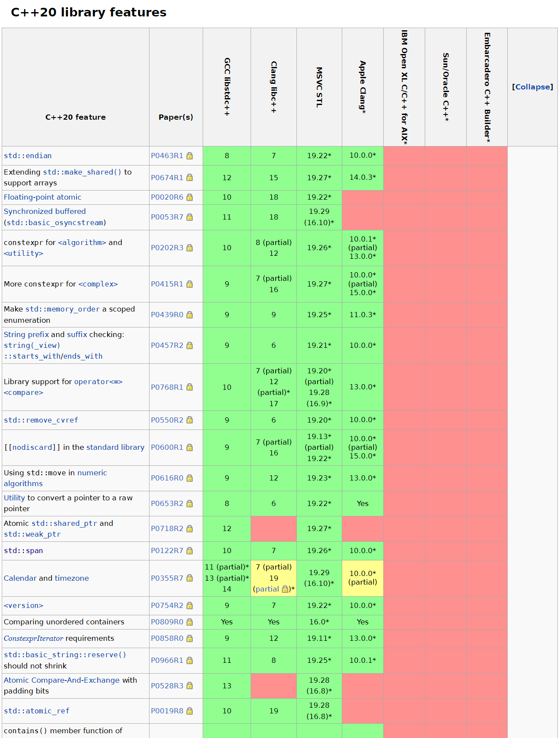Open the ConstexprIterator requirements link

coord(33,638)
